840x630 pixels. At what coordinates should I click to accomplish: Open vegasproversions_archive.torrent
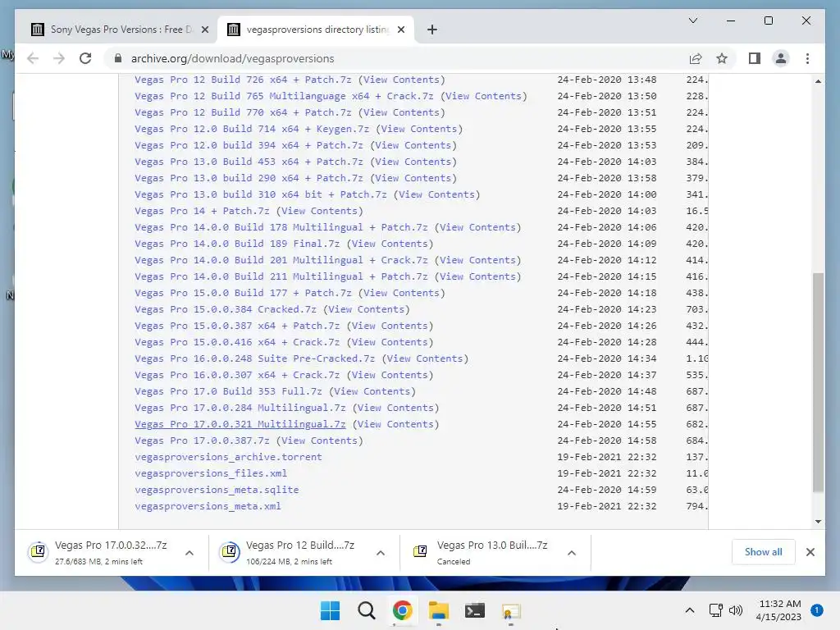pyautogui.click(x=228, y=457)
